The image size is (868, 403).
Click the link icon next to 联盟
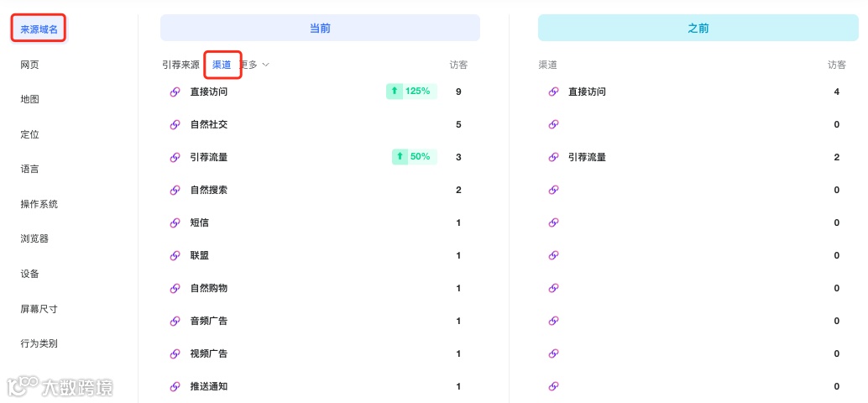click(x=175, y=255)
